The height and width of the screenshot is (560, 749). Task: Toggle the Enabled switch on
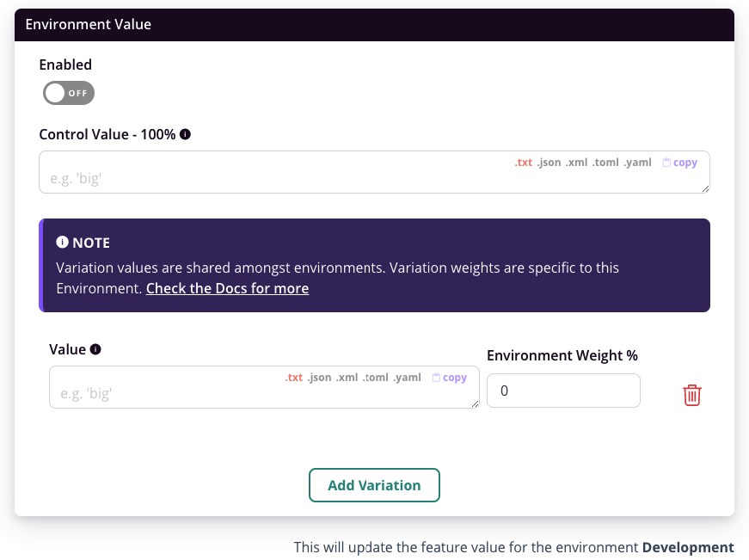pyautogui.click(x=68, y=92)
